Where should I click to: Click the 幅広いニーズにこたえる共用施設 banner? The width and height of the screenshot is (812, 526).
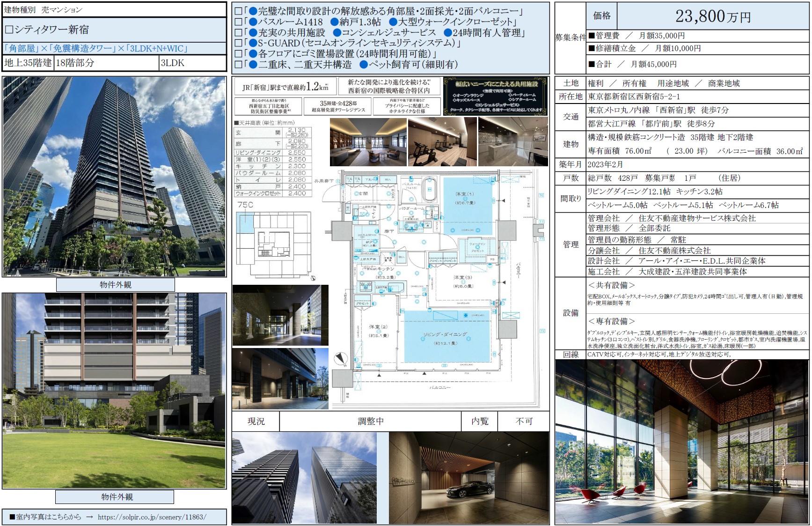click(495, 96)
